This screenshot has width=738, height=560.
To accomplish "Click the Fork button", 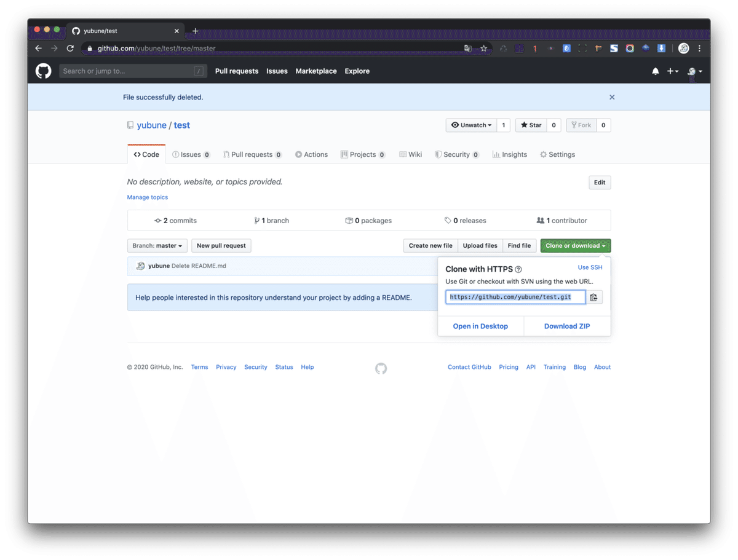I will pos(581,125).
